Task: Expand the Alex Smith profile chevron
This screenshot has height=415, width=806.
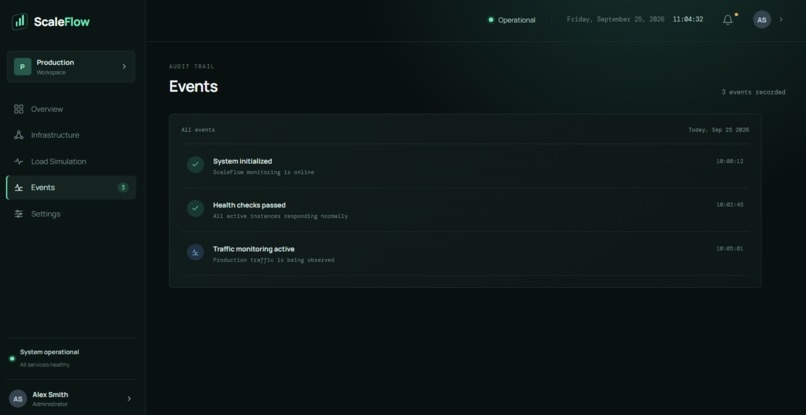Action: 129,399
